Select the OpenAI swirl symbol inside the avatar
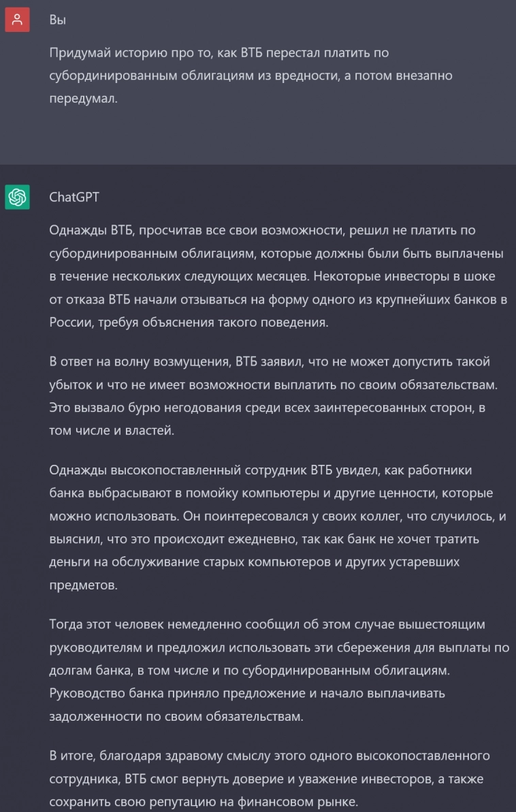Viewport: 516px width, 812px height. click(18, 196)
